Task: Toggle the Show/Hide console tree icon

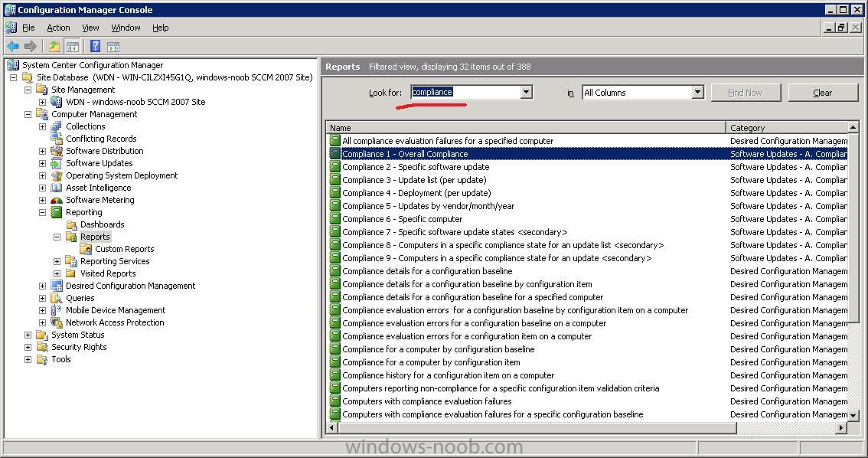Action: (x=72, y=47)
